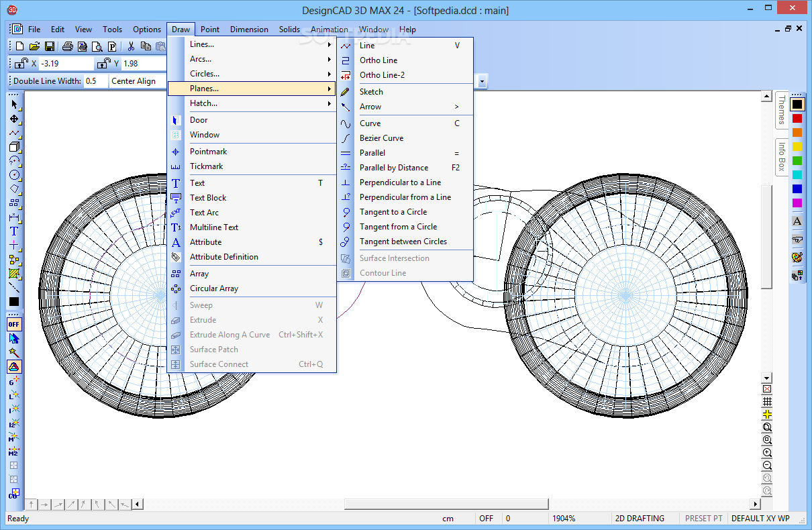Screen dimensions: 812x530
Task: Click the Double Line Width input field
Action: click(x=95, y=81)
